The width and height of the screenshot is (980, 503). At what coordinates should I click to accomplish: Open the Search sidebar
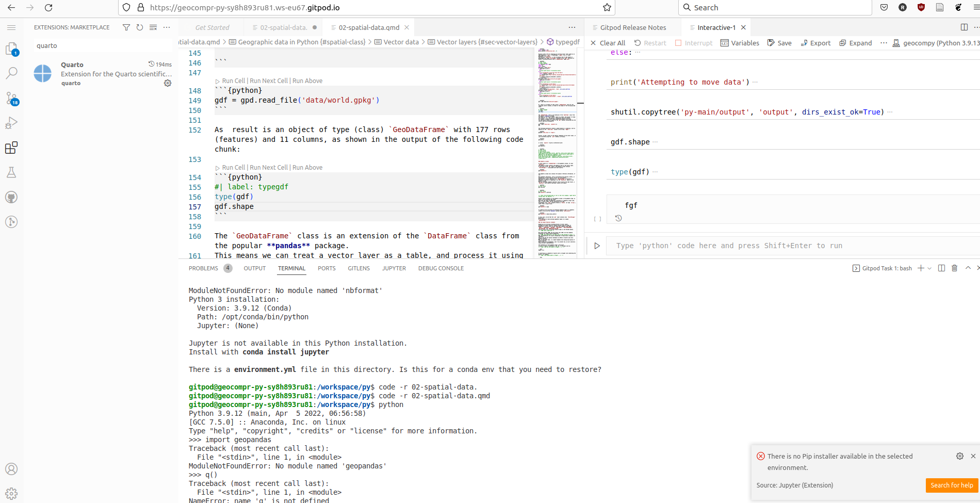pyautogui.click(x=11, y=72)
